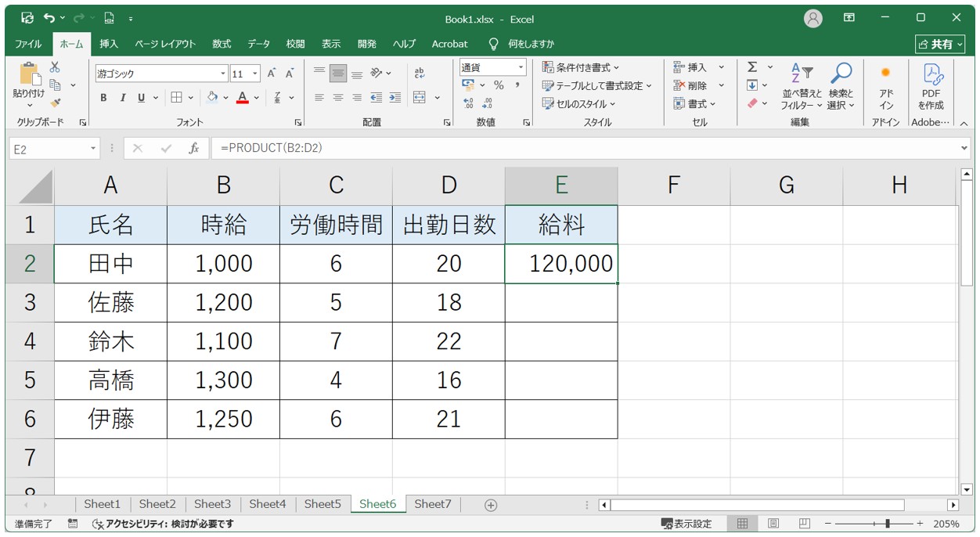980x537 pixels.
Task: Click 表示設定 in the status bar
Action: pyautogui.click(x=686, y=524)
